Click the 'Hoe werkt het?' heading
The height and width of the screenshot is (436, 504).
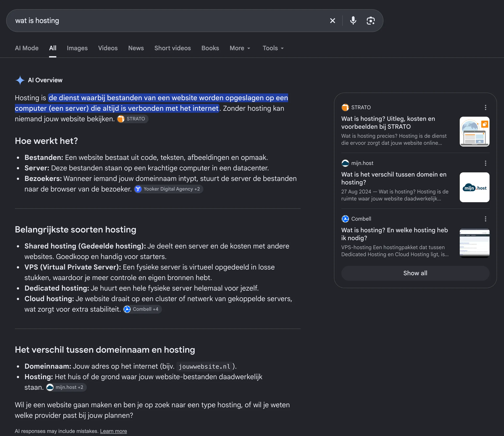click(x=46, y=141)
